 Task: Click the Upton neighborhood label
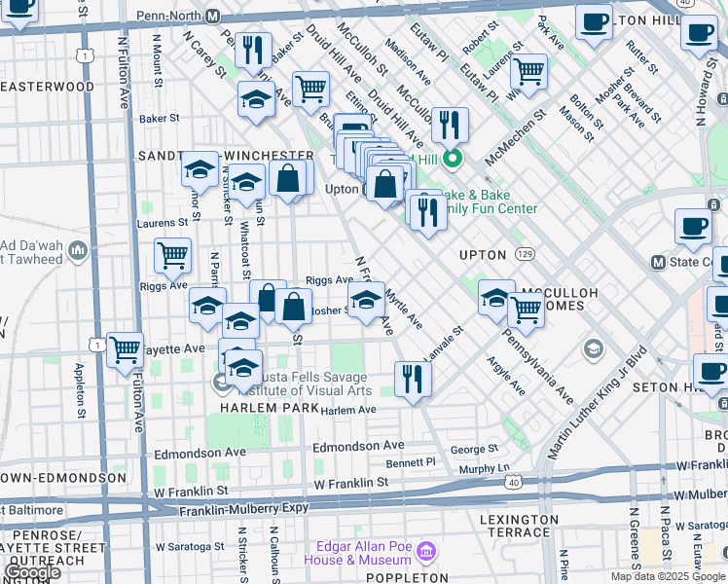483,255
